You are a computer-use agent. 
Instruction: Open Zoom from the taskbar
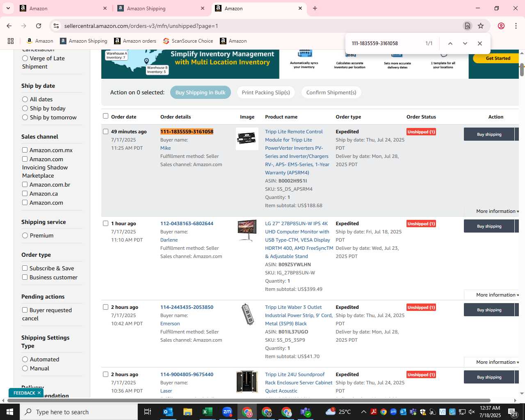[227, 412]
